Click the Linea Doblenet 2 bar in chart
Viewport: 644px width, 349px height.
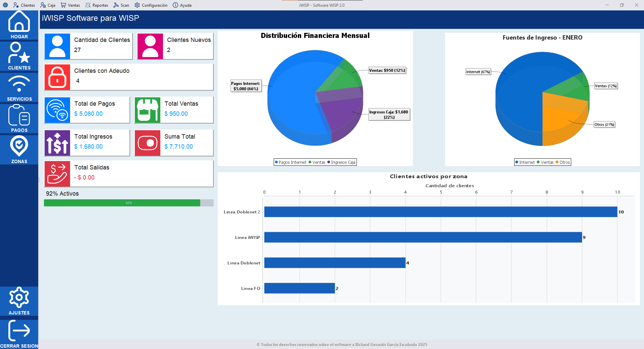(440, 212)
